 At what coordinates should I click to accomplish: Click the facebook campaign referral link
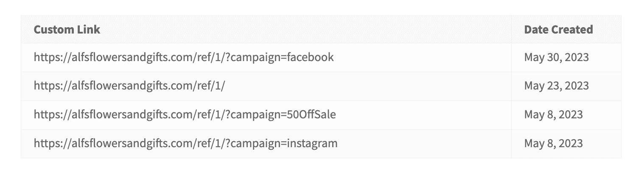(x=184, y=57)
